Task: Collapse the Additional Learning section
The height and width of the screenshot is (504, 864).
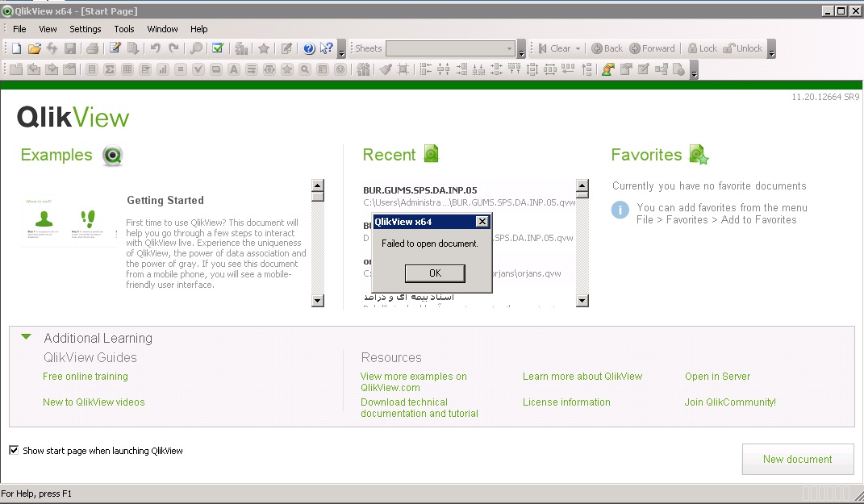Action: [x=26, y=336]
